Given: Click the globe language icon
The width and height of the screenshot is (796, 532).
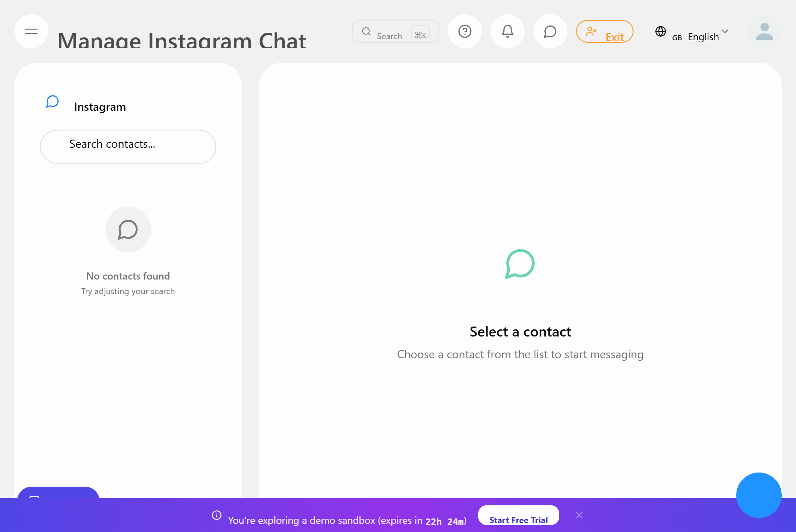Looking at the screenshot, I should click(x=661, y=32).
